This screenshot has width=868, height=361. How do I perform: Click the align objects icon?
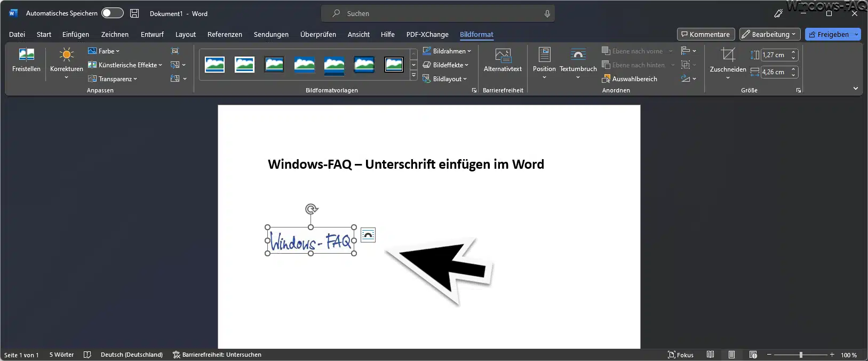[x=686, y=51]
